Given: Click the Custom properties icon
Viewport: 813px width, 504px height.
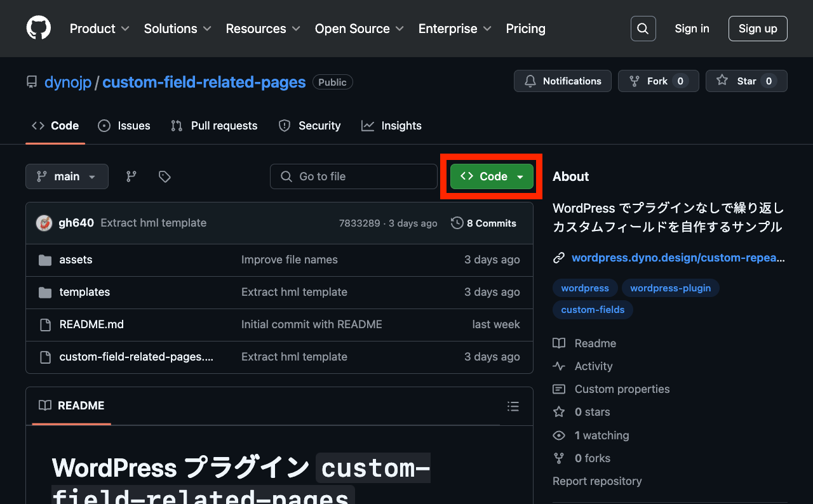Looking at the screenshot, I should [x=559, y=389].
